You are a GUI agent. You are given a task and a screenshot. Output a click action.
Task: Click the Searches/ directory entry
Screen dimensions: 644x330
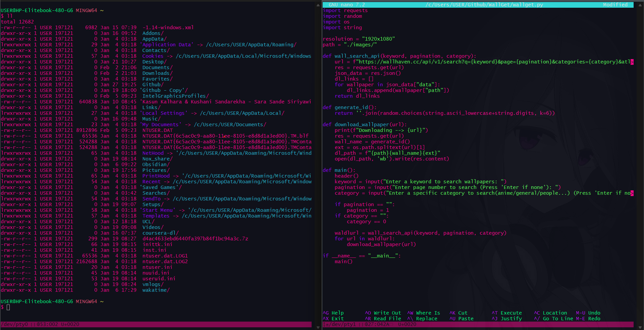(156, 193)
